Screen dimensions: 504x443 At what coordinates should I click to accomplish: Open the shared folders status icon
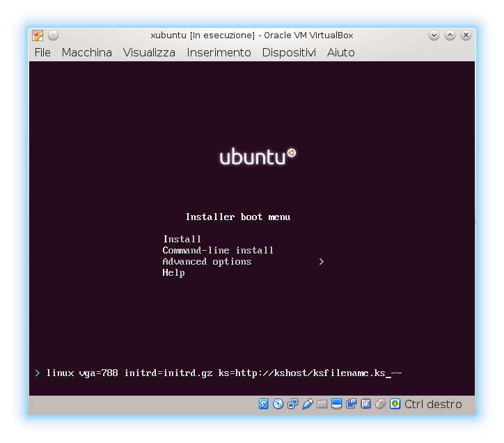(x=322, y=404)
